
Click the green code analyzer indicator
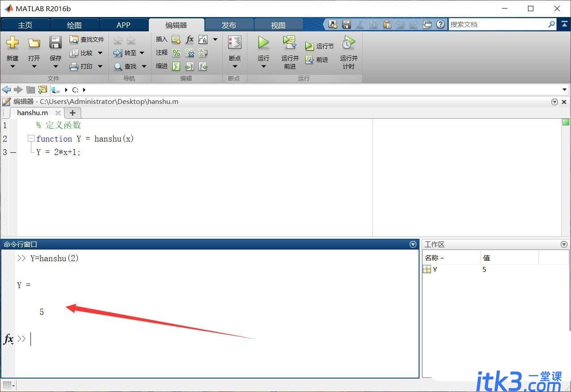click(x=566, y=122)
